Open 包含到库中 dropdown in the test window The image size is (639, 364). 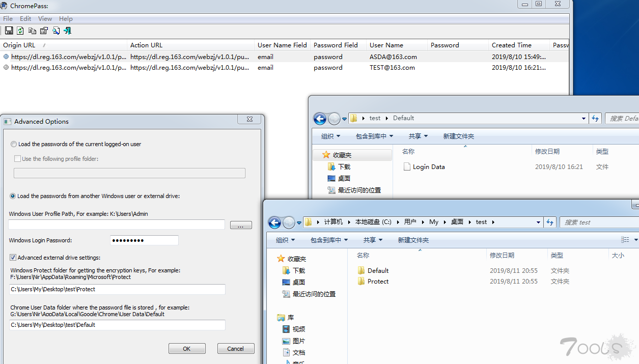pyautogui.click(x=329, y=240)
